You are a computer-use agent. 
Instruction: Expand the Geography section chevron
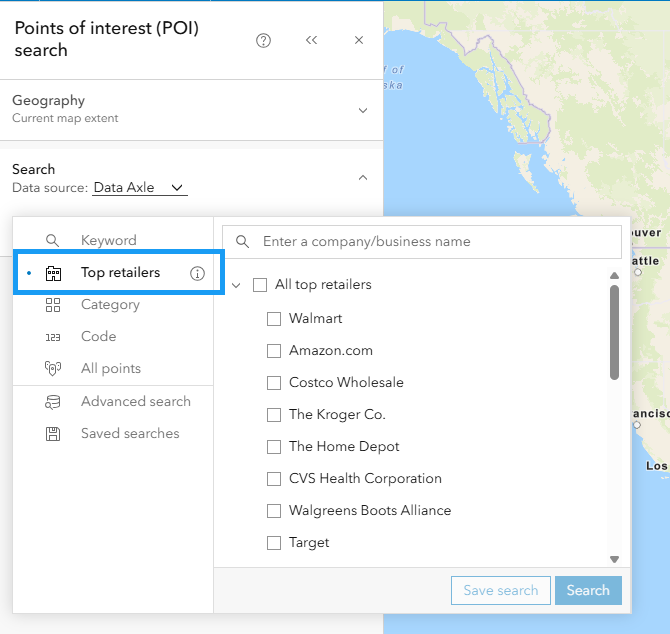tap(363, 110)
